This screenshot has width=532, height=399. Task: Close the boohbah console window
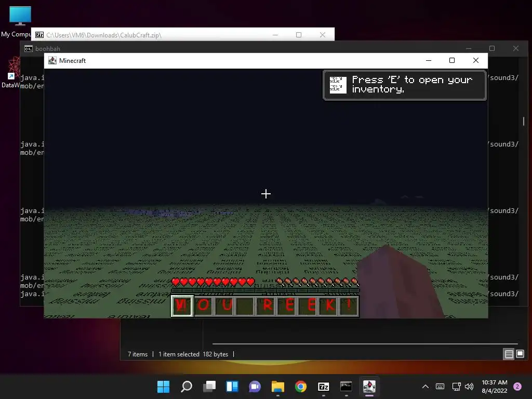pyautogui.click(x=516, y=48)
